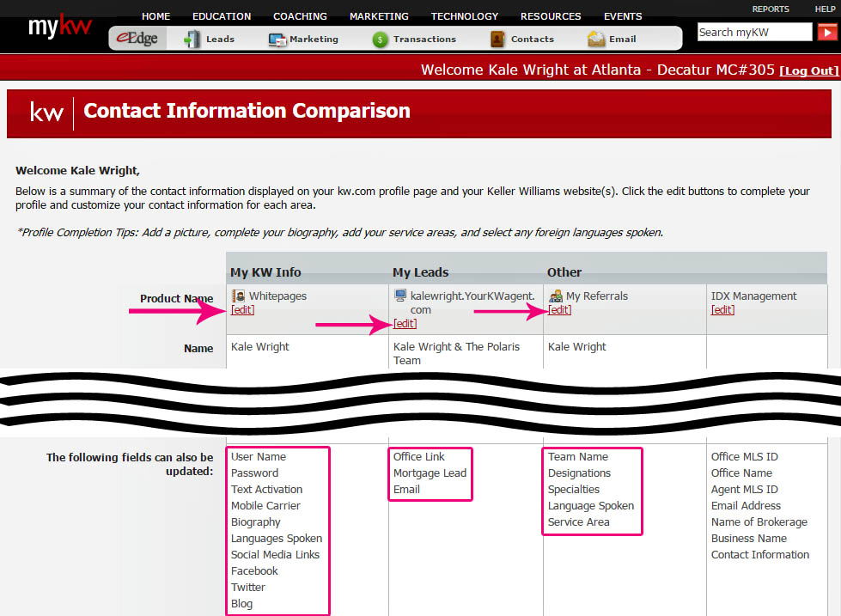Select Contacts in the eEdge toolbar

click(x=532, y=40)
